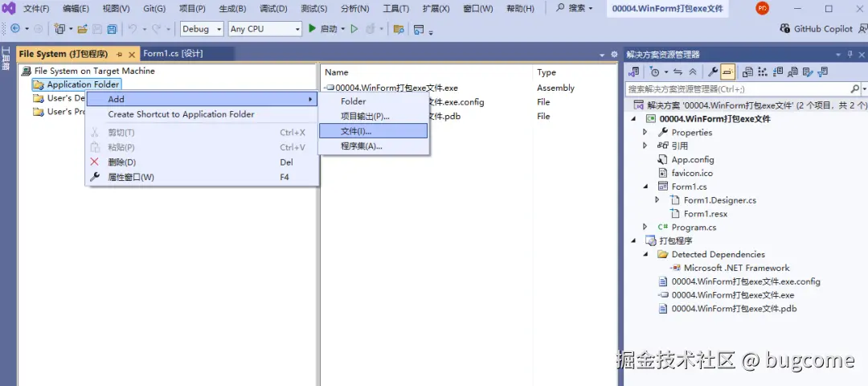Image resolution: width=868 pixels, height=386 pixels.
Task: Open the User Interface Editor icon
Action: point(792,72)
